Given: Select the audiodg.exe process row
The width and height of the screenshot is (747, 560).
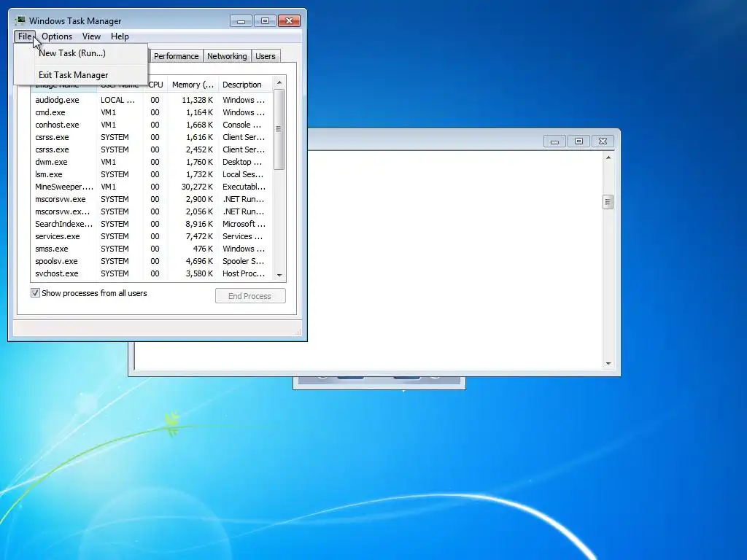Looking at the screenshot, I should [152, 100].
